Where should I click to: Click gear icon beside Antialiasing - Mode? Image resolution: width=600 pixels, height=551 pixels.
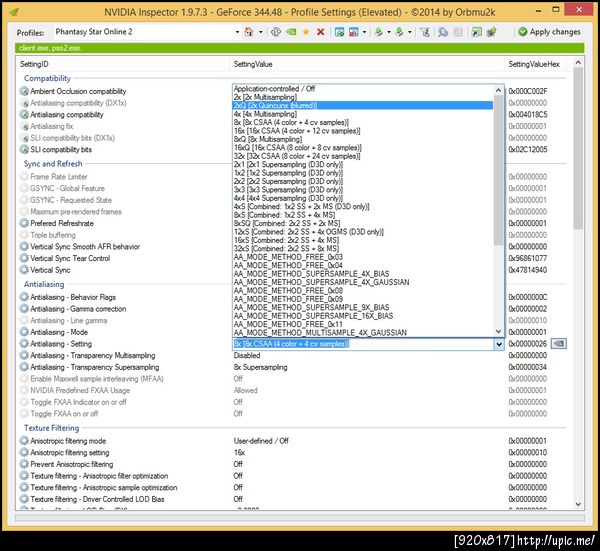pyautogui.click(x=24, y=332)
